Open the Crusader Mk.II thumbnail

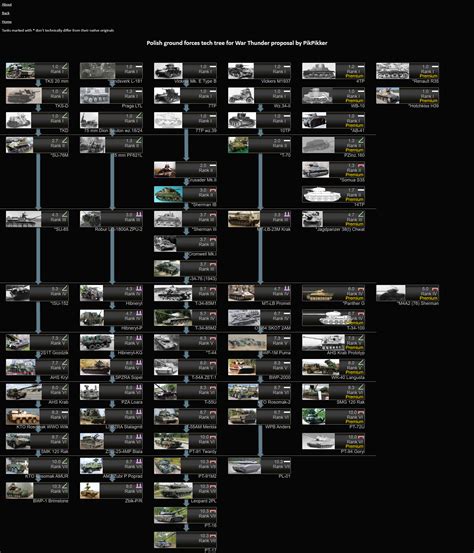point(165,170)
